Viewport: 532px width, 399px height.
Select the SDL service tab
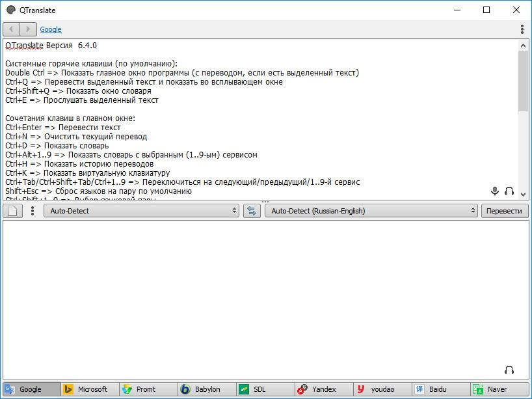point(265,389)
